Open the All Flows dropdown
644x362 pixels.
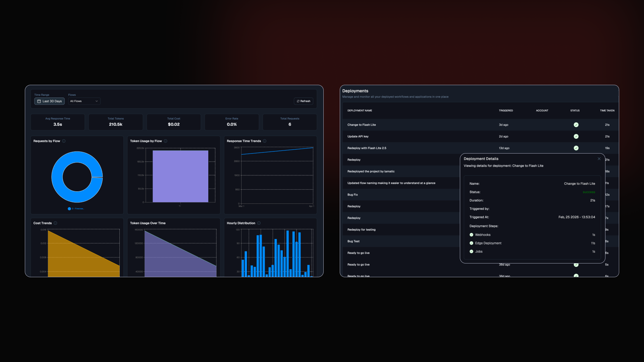point(84,101)
